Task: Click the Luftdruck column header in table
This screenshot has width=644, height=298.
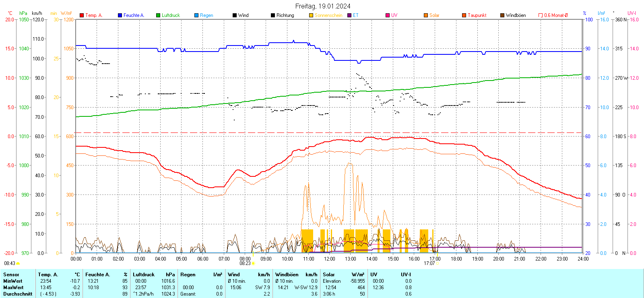Action: (143, 275)
